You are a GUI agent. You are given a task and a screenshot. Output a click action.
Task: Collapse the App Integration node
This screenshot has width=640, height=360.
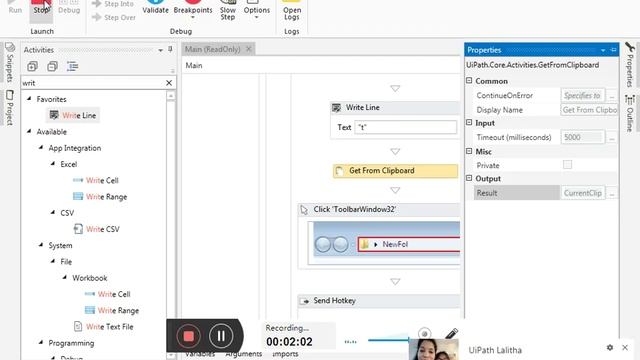(41, 148)
